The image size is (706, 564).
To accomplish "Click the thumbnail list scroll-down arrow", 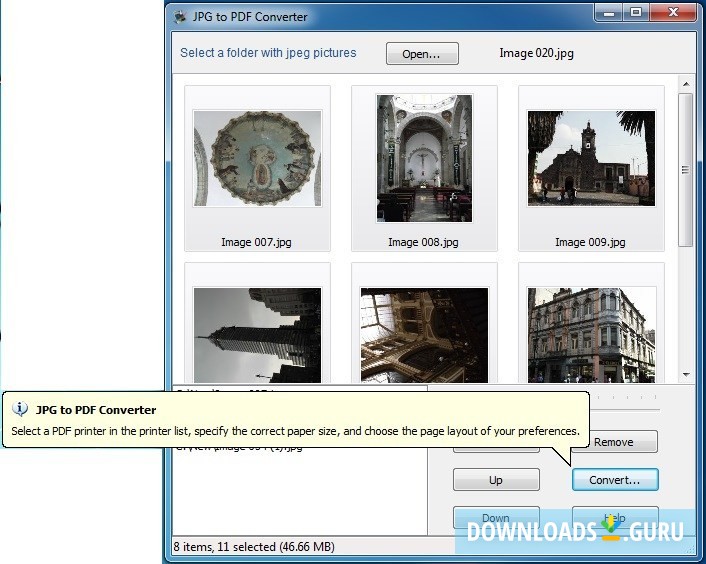I will [686, 374].
